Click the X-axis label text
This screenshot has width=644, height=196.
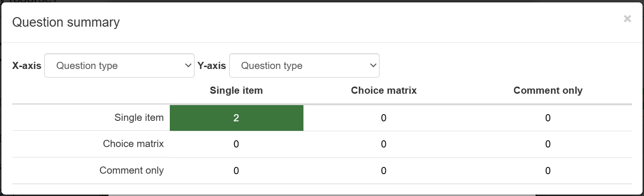(x=27, y=66)
